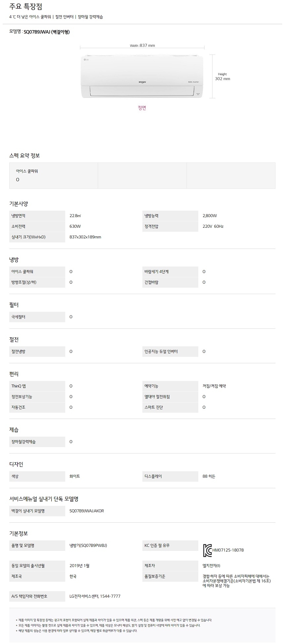
Task: Click the KC number HM07125-18078
Action: click(228, 550)
